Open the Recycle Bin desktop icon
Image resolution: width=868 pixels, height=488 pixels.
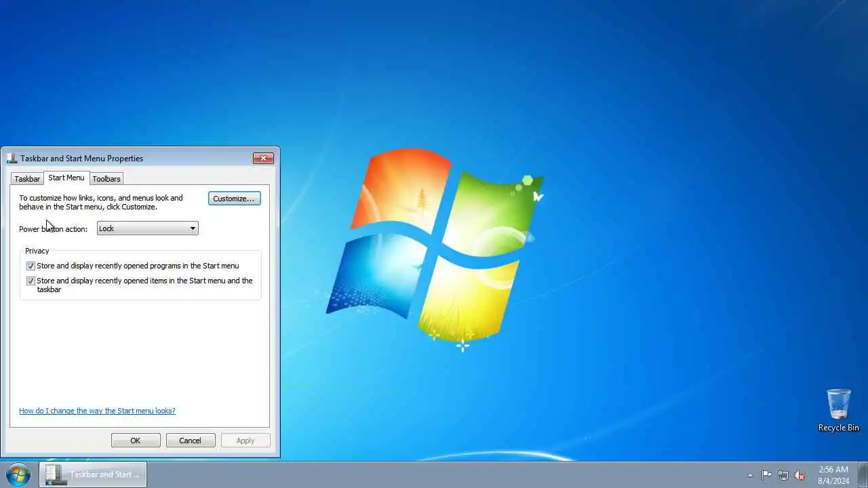point(838,410)
